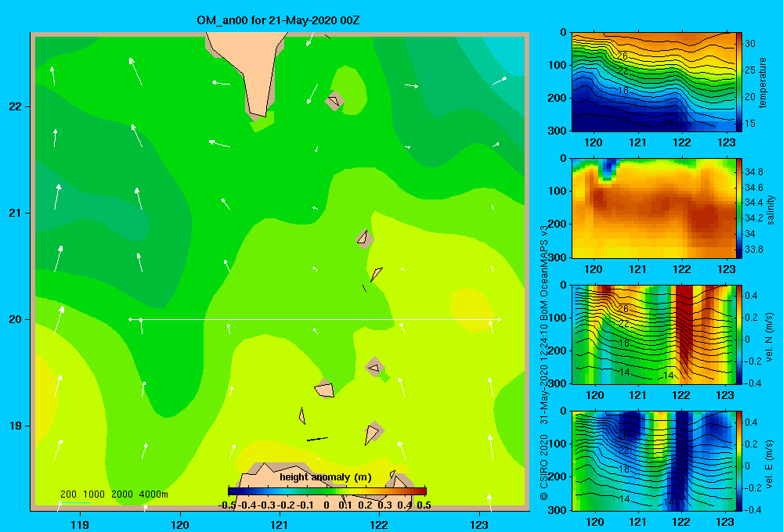Click the 33.8 tick on the salinity scale
The height and width of the screenshot is (532, 783).
pos(753,250)
